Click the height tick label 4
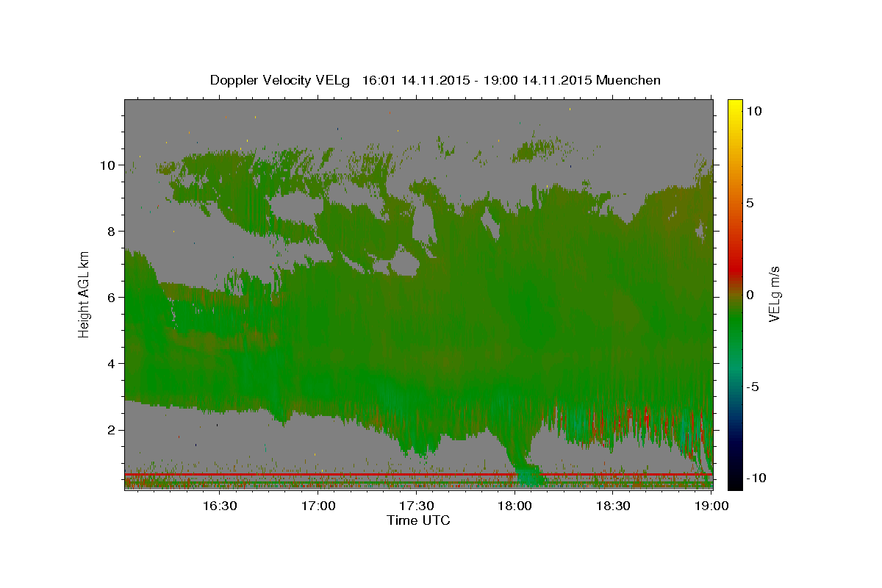This screenshot has height=588, width=882. (112, 364)
